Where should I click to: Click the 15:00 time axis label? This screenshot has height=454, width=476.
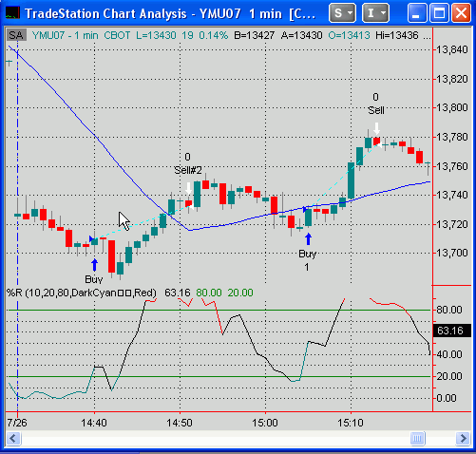(265, 423)
